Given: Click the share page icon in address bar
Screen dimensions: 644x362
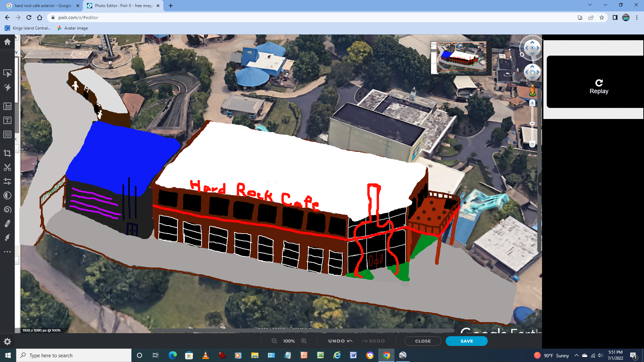Looking at the screenshot, I should coord(591,17).
